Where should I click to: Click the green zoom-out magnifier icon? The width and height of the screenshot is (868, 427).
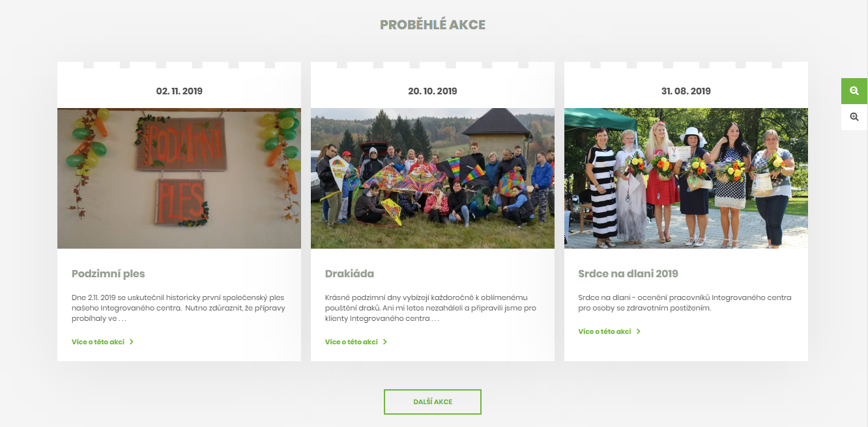(854, 91)
